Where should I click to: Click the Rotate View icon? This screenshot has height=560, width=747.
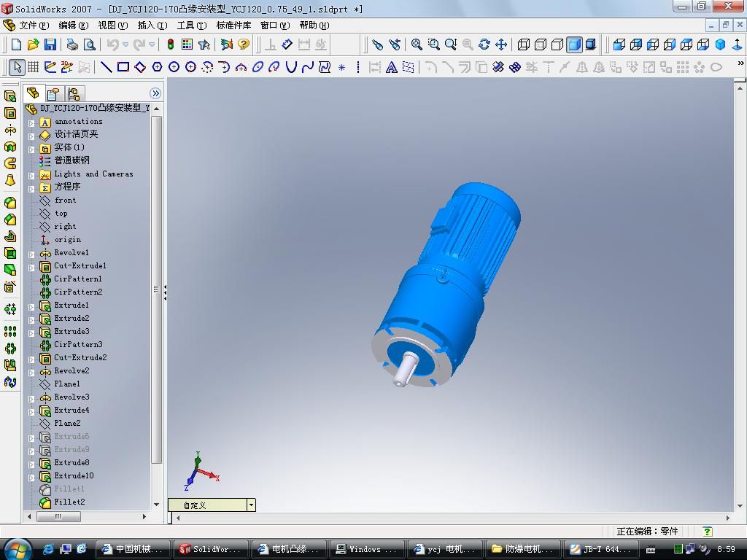[484, 44]
